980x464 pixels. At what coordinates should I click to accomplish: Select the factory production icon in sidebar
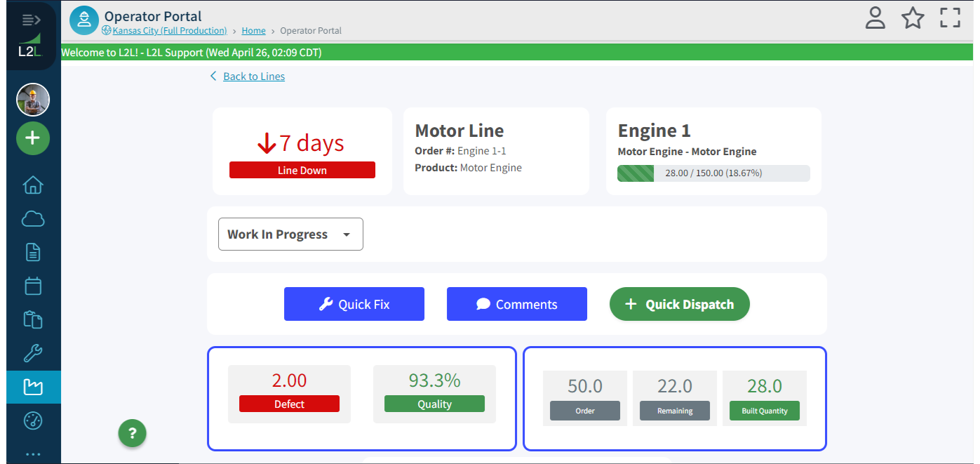pyautogui.click(x=33, y=387)
